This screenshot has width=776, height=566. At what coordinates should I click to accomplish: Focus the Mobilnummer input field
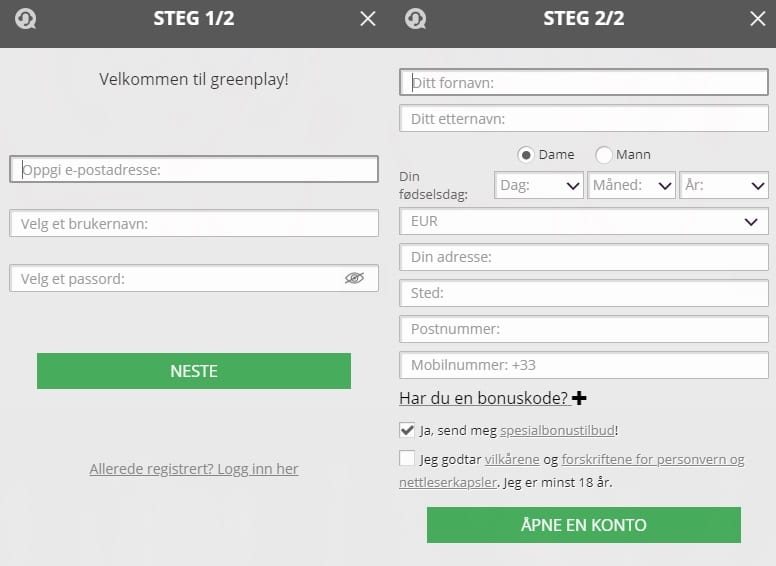pyautogui.click(x=584, y=365)
